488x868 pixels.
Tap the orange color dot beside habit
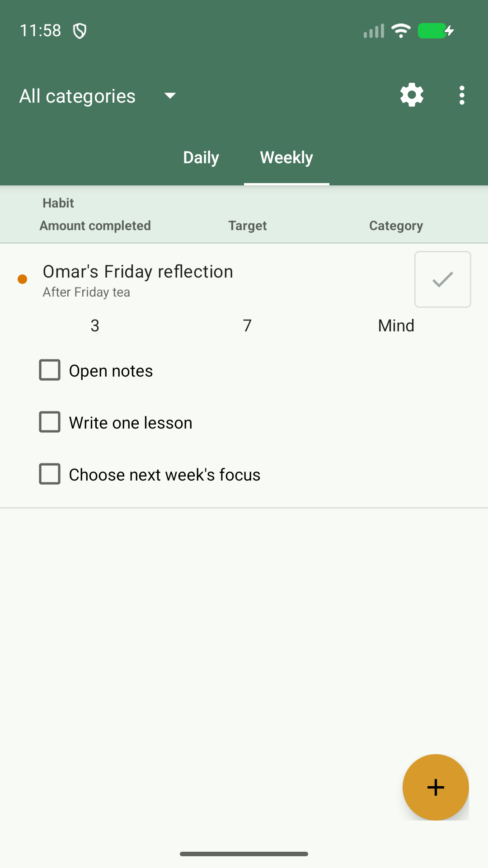pyautogui.click(x=22, y=279)
